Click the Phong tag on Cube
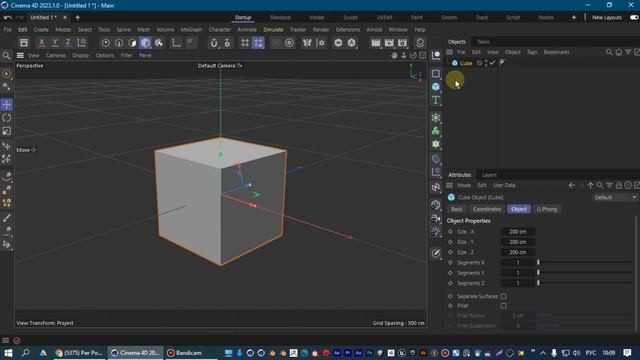 [x=502, y=62]
